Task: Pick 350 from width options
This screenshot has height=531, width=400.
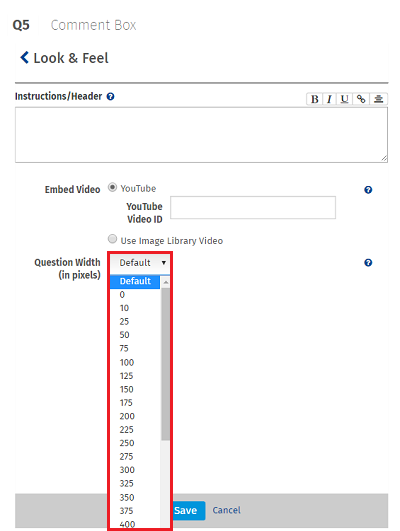Action: click(135, 497)
